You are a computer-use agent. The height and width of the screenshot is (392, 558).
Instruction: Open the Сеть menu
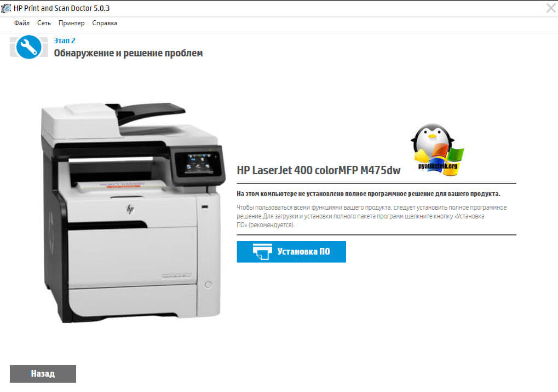tap(44, 23)
